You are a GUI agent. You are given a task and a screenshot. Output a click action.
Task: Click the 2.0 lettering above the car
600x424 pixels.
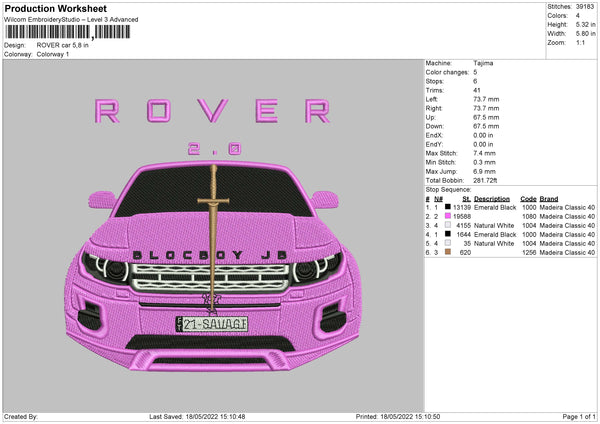[213, 148]
